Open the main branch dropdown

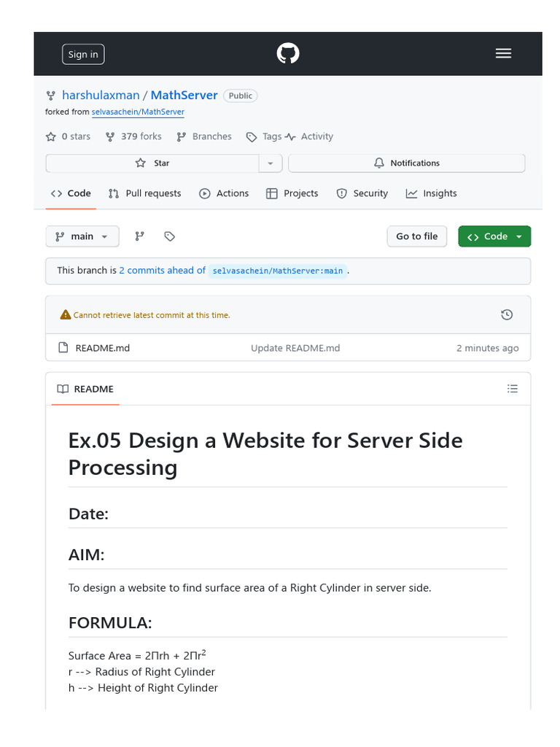pos(82,236)
